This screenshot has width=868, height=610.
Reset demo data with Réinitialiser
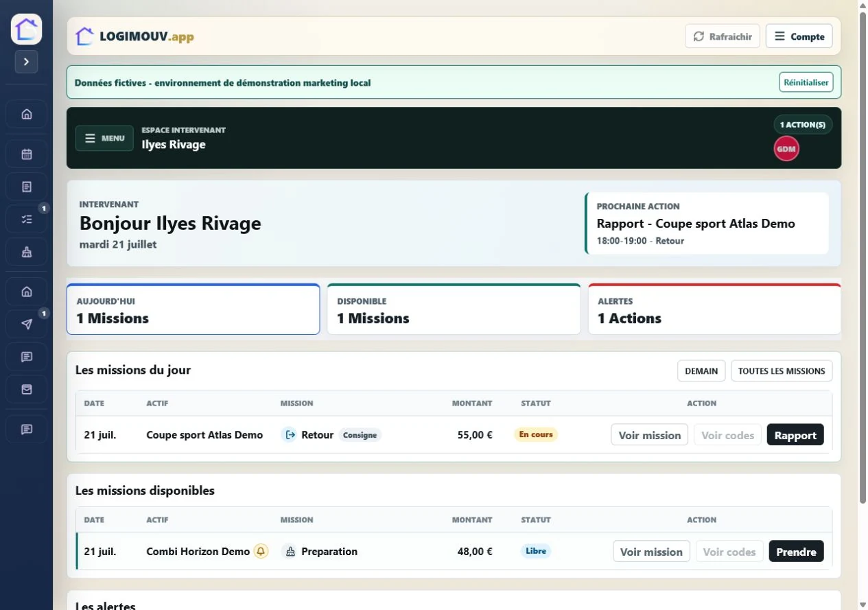pyautogui.click(x=806, y=82)
